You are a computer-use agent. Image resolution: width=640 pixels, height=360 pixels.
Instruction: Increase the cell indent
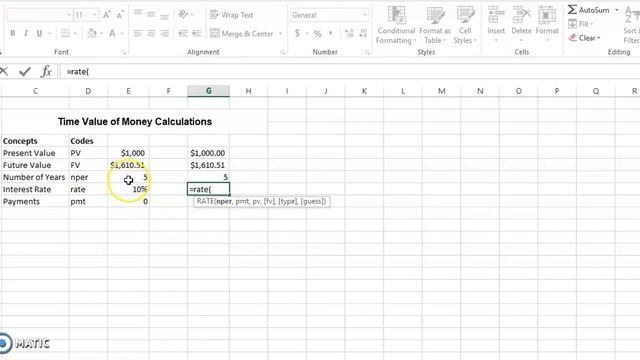[x=196, y=33]
